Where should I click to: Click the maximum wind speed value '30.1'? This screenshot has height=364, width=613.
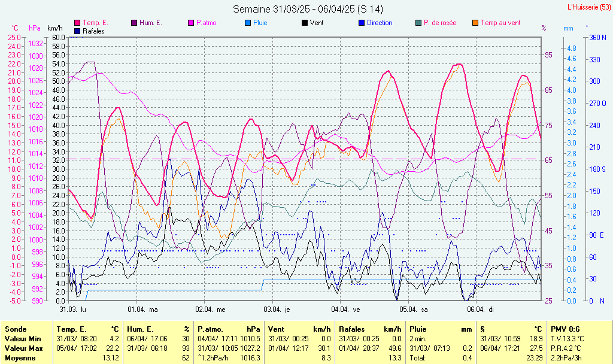pyautogui.click(x=324, y=348)
